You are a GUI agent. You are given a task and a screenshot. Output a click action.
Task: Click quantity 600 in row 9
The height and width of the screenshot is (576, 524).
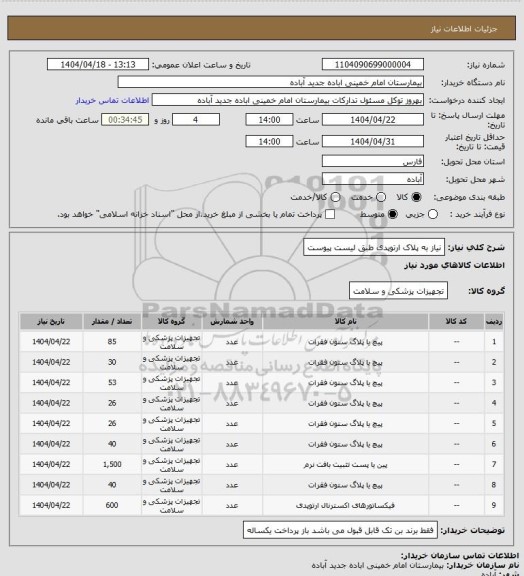(112, 505)
